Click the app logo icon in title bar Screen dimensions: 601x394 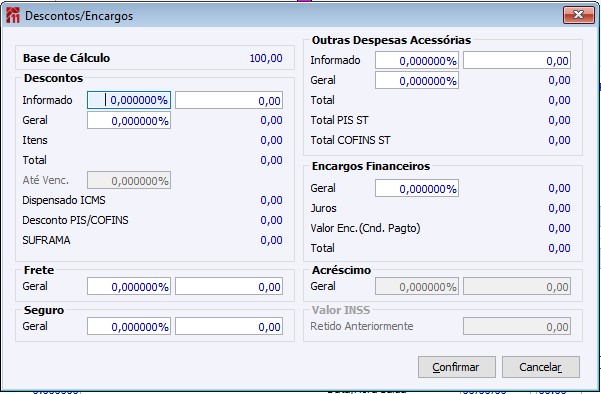coord(13,15)
